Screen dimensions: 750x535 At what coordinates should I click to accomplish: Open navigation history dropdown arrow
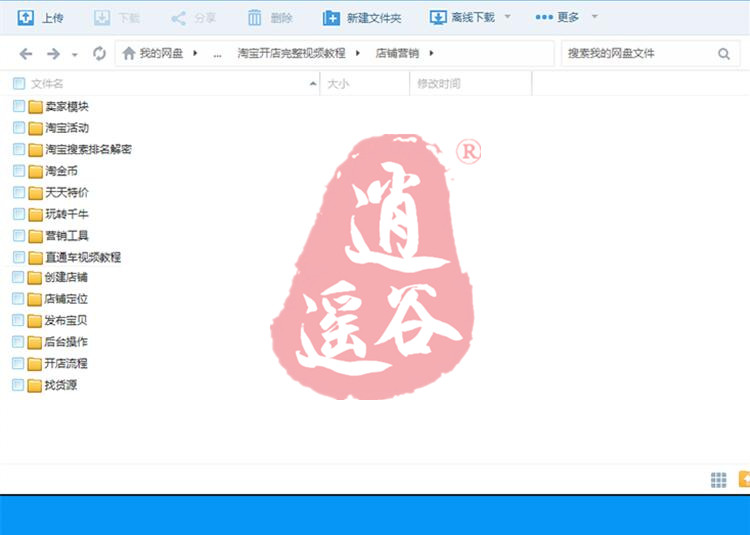coord(75,55)
